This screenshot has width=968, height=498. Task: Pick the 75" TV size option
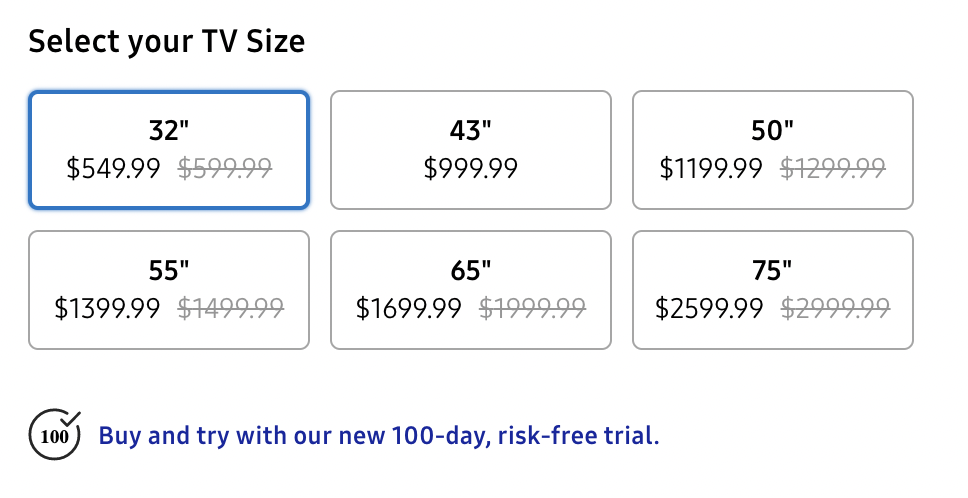772,290
